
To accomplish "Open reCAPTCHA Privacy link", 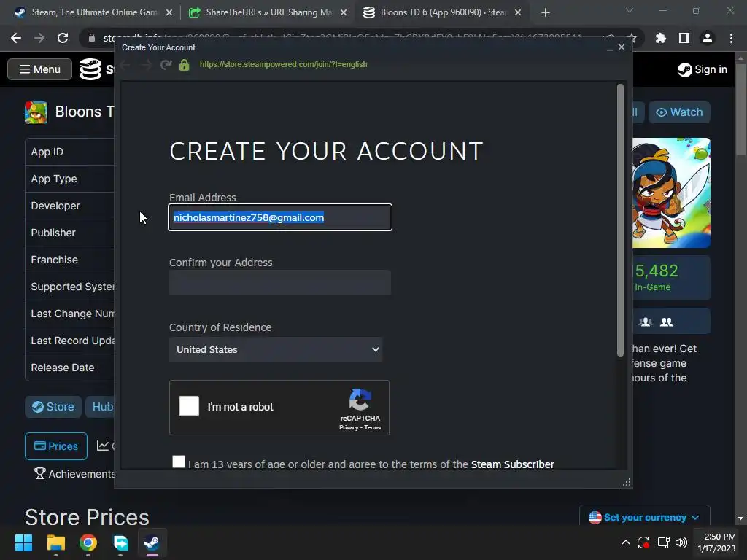I will pyautogui.click(x=349, y=427).
